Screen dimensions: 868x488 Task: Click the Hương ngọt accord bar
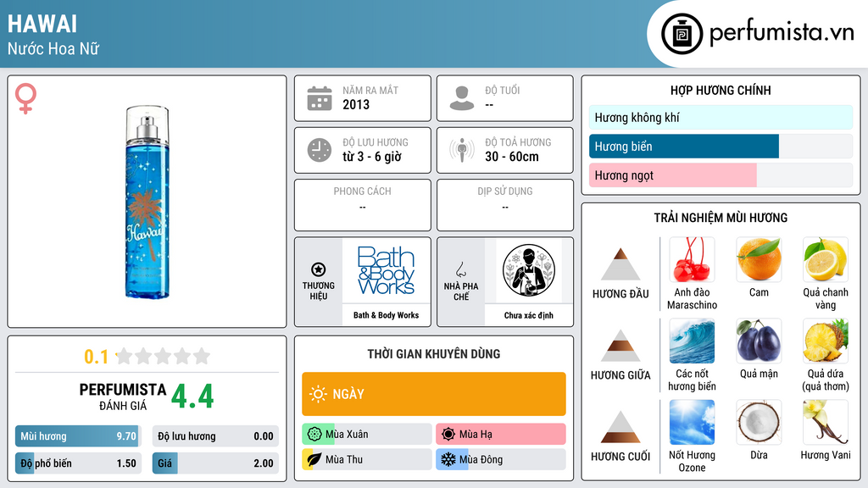(x=721, y=175)
